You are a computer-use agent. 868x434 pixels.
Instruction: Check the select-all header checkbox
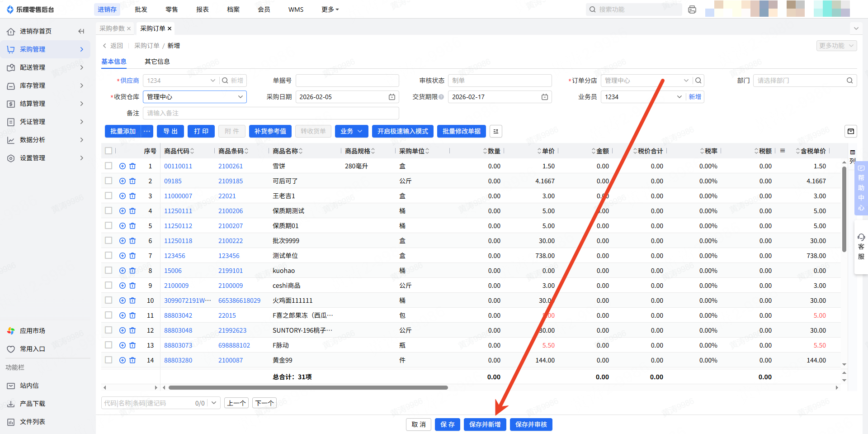click(x=108, y=151)
